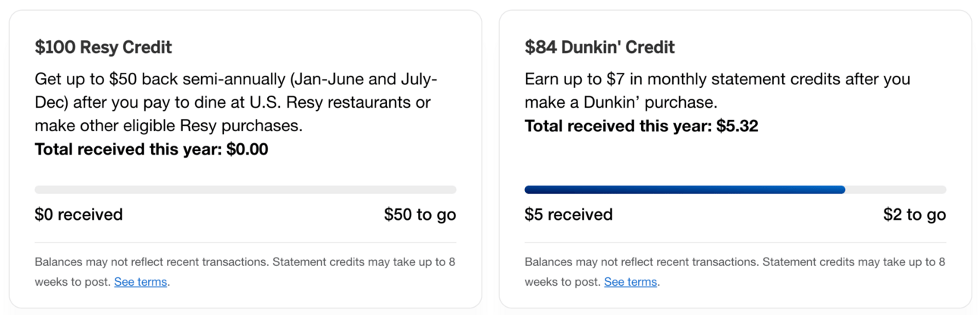Click the $100 Resy Credit heading
The height and width of the screenshot is (315, 980).
point(103,47)
